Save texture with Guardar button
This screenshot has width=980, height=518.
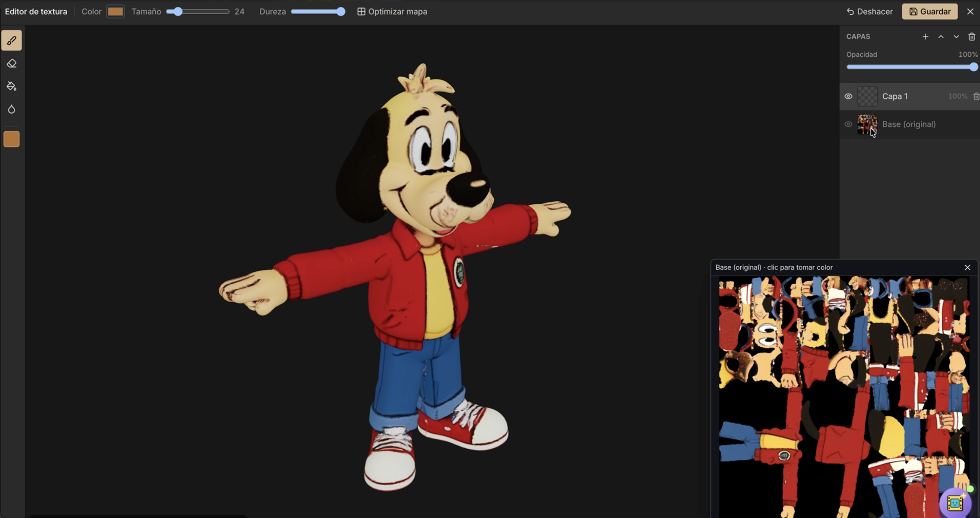pos(930,11)
